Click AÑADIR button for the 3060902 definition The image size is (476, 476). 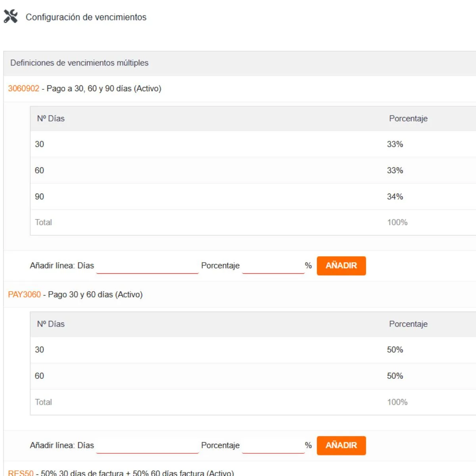341,266
